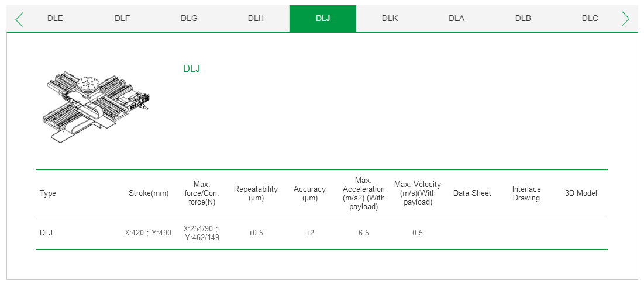Click the Stroke(mm) column header

149,193
